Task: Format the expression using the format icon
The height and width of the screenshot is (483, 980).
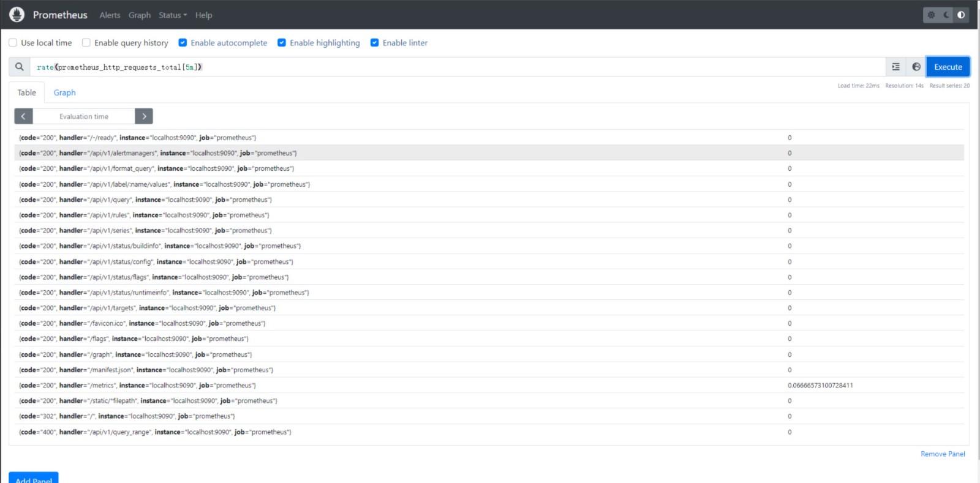Action: [x=895, y=67]
